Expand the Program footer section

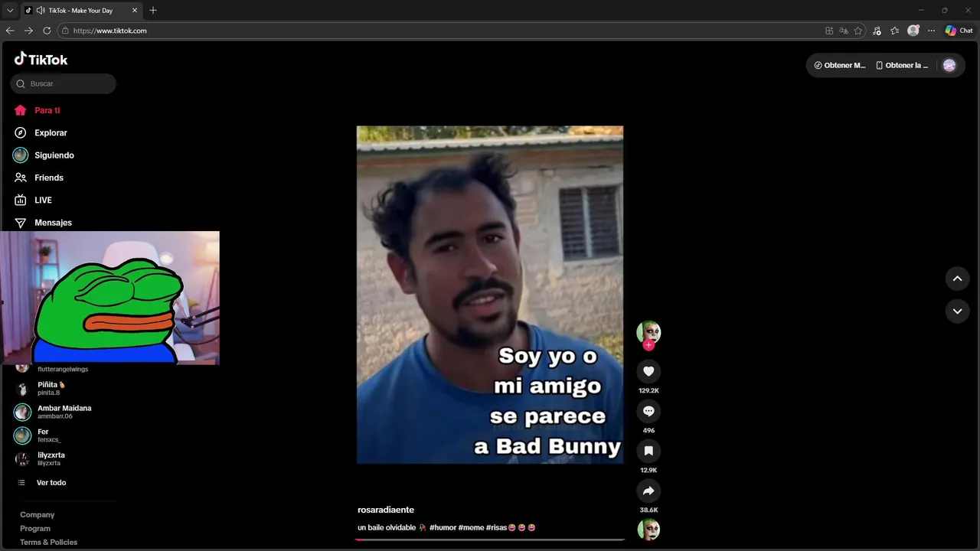35,529
